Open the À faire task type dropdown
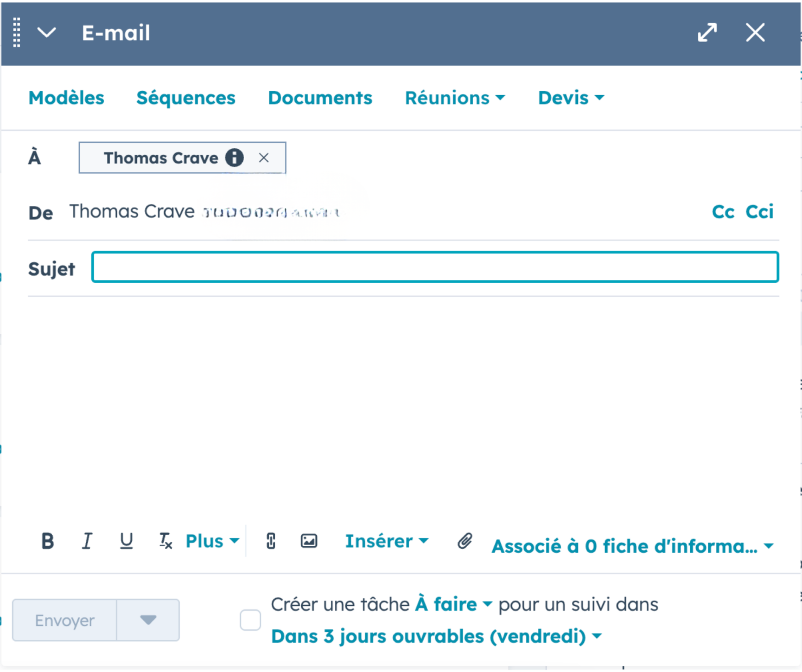This screenshot has width=802, height=672. (454, 605)
